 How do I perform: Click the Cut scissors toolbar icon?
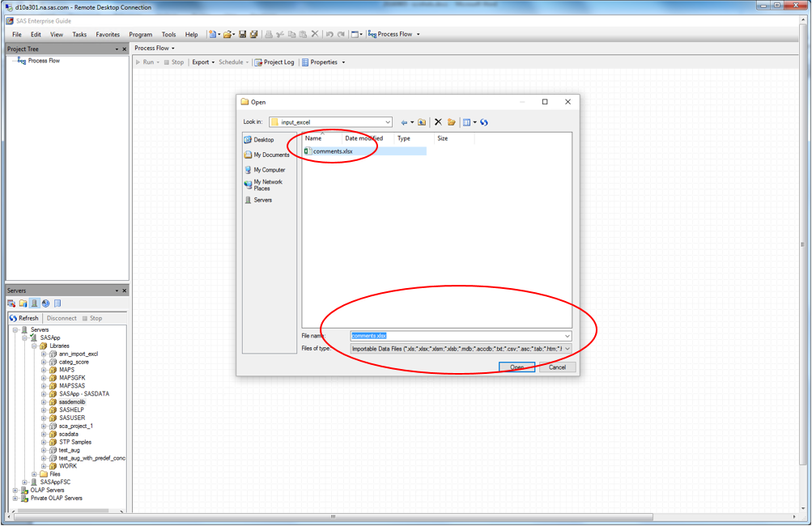tap(280, 34)
